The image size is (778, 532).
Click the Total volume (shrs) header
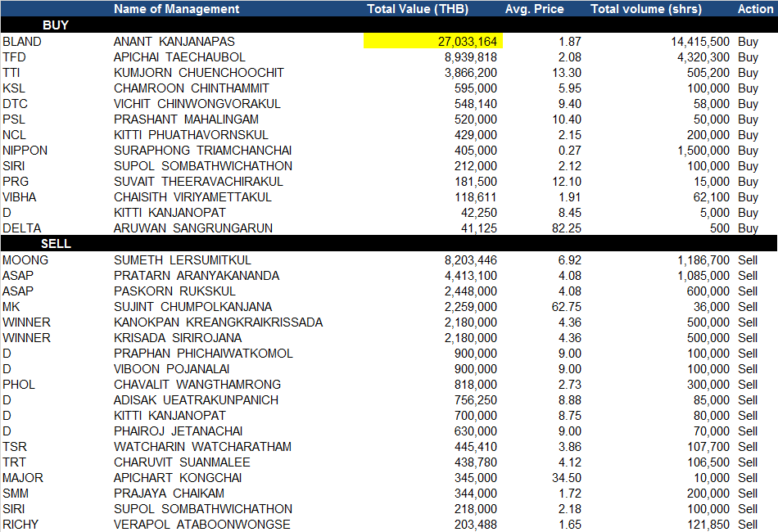[x=646, y=9]
